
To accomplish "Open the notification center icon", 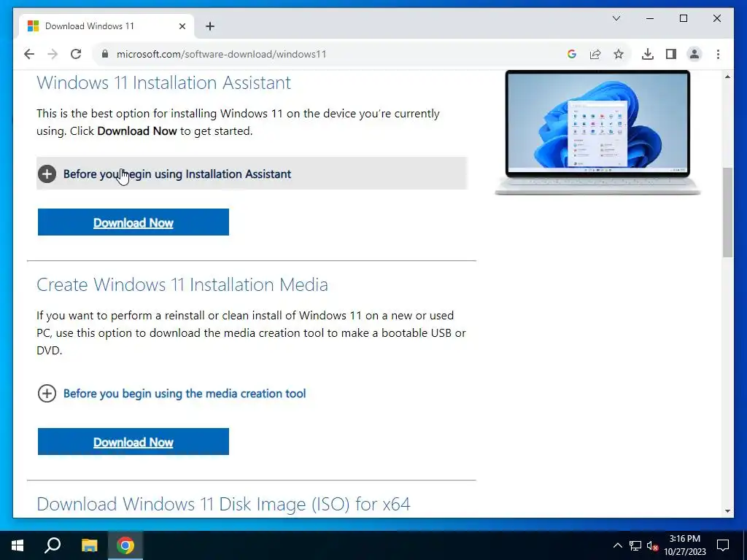I will (x=723, y=545).
